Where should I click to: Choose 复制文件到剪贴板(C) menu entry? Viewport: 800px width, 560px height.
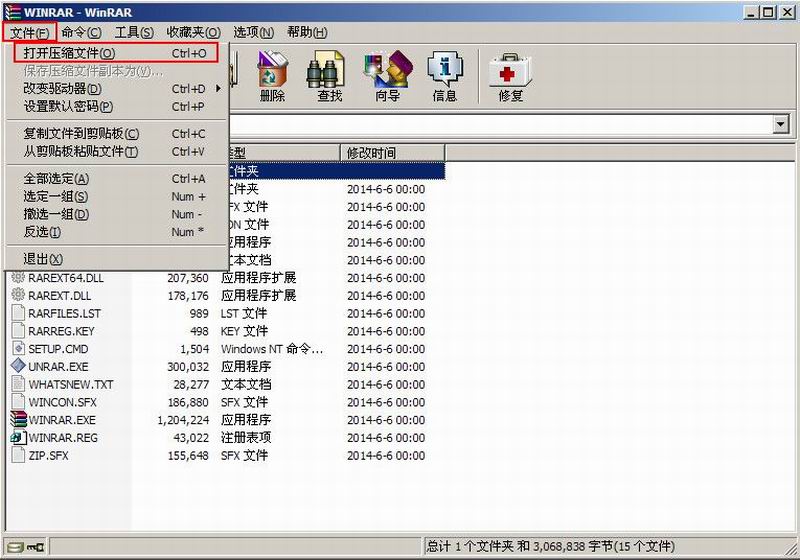117,134
